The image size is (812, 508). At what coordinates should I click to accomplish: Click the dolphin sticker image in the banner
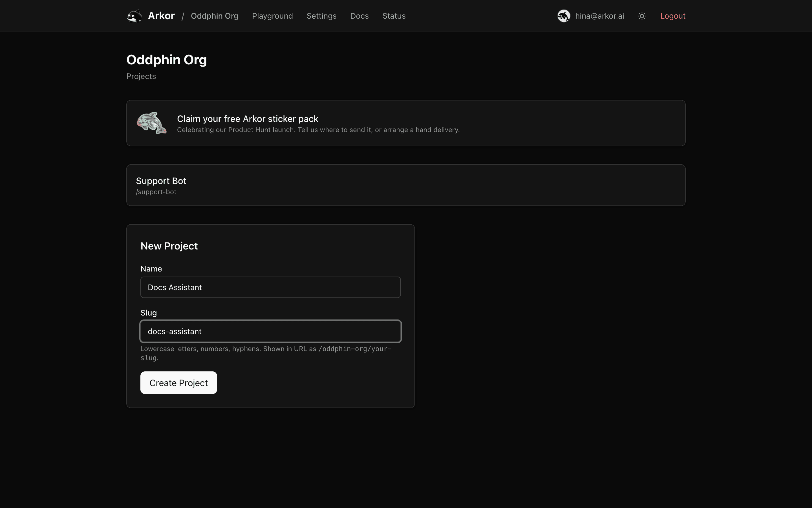click(152, 123)
